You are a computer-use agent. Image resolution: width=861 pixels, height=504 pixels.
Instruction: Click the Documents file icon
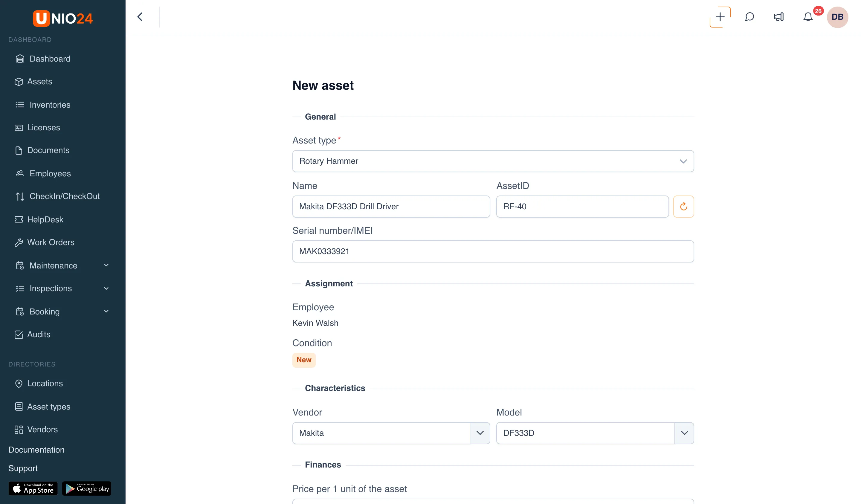click(19, 150)
